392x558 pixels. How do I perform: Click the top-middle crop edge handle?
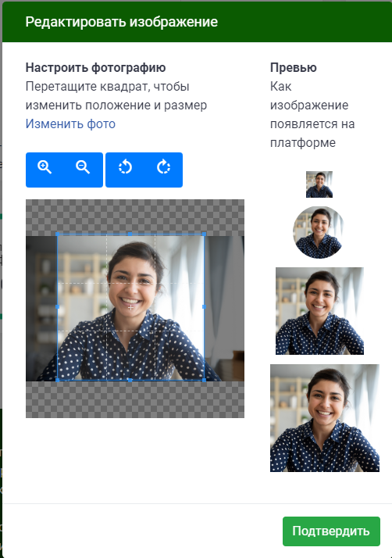point(130,234)
